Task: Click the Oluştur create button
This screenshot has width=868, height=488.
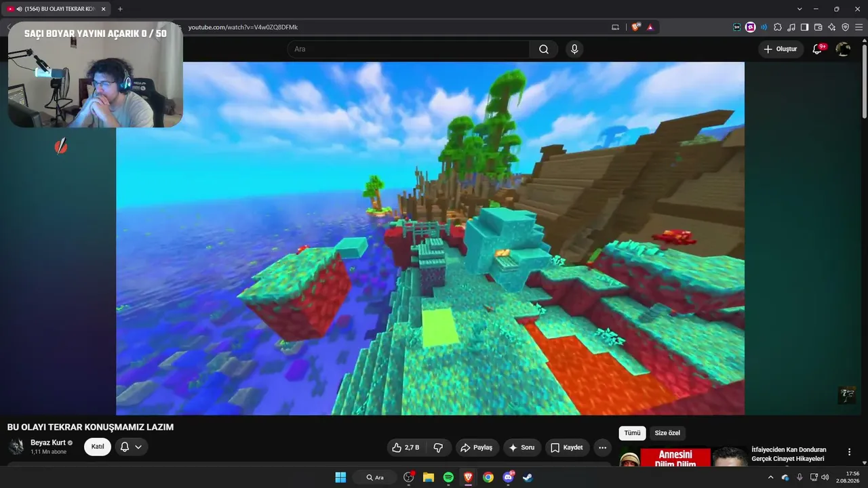Action: [x=781, y=49]
